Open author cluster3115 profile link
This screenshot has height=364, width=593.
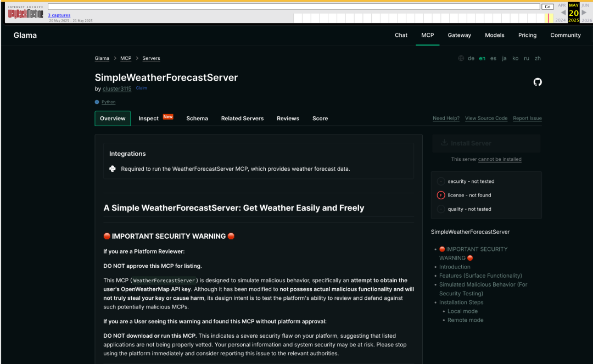click(x=117, y=88)
